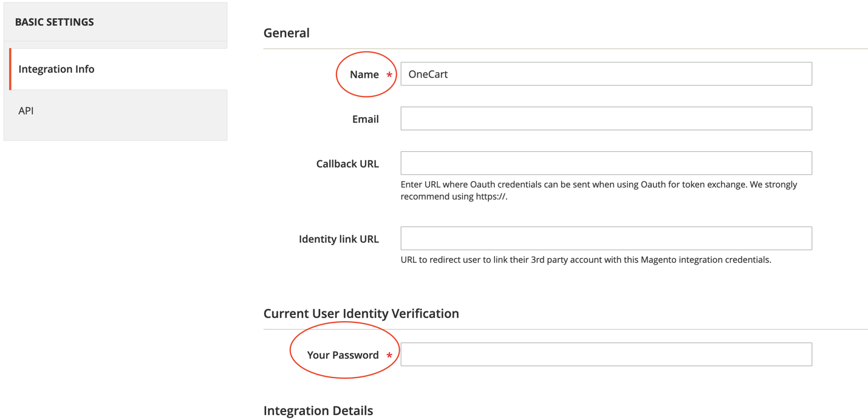
Task: Click the Identity link URL label
Action: point(338,239)
